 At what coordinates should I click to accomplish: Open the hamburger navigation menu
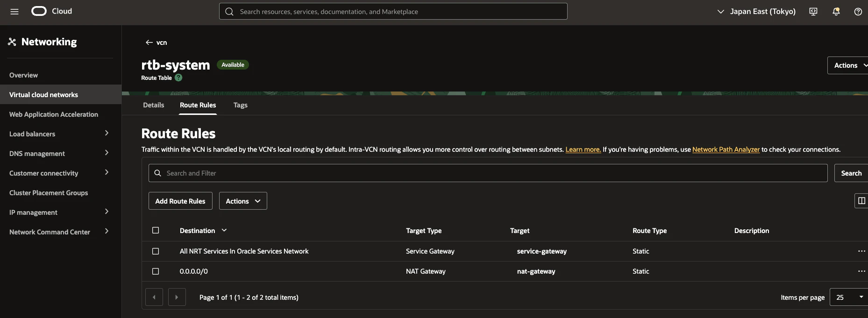pos(14,11)
